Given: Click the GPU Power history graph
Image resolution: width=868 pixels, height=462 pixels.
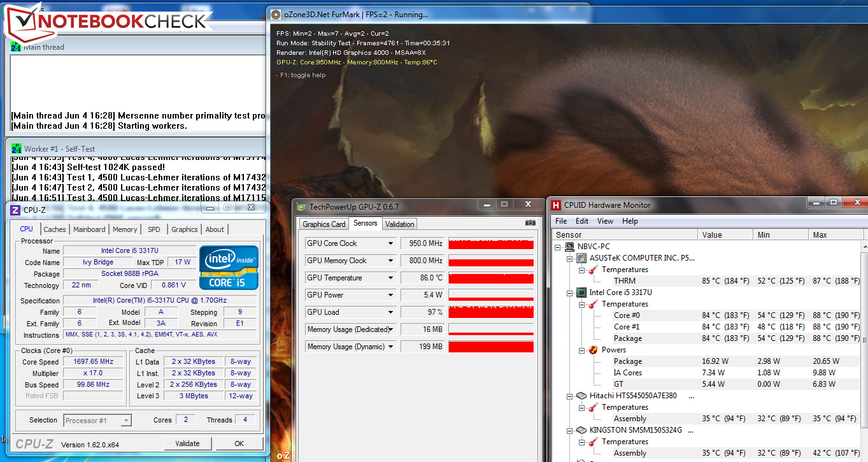Looking at the screenshot, I should click(x=491, y=295).
